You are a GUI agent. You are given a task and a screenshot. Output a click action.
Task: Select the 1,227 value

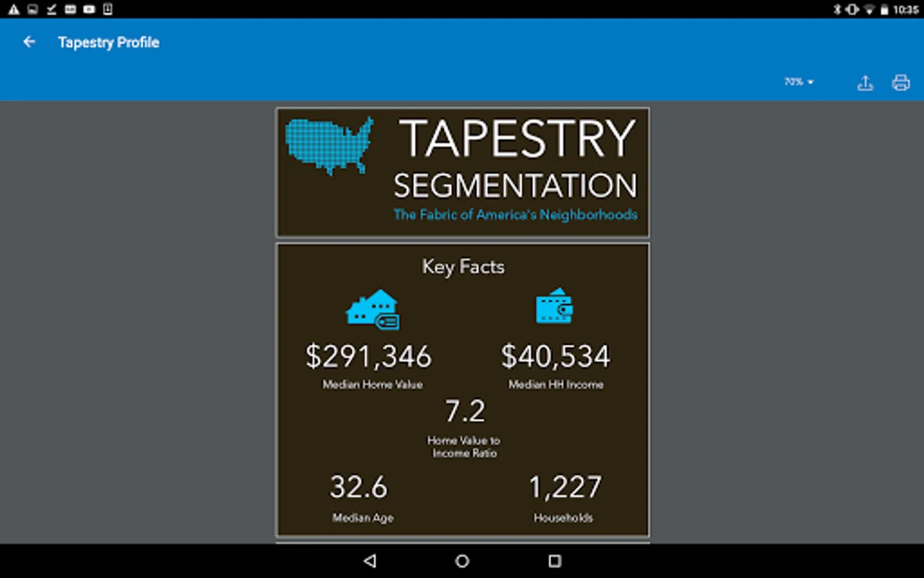565,487
